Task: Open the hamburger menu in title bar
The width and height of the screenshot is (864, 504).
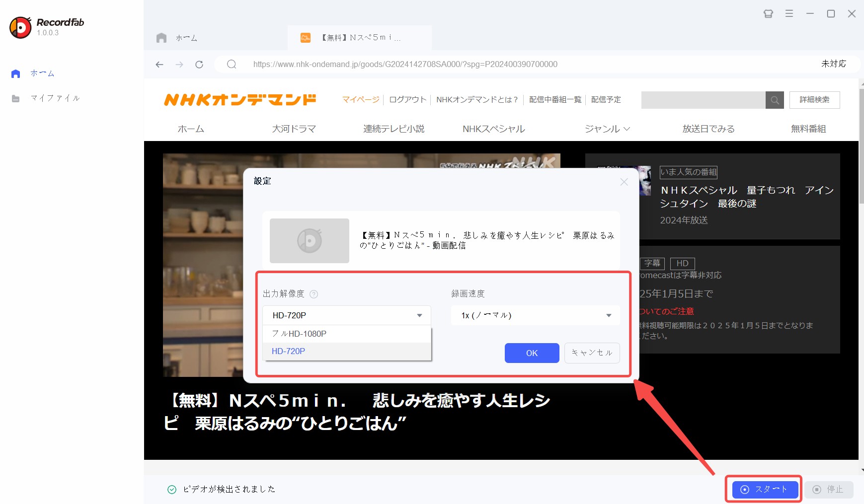Action: (x=789, y=14)
